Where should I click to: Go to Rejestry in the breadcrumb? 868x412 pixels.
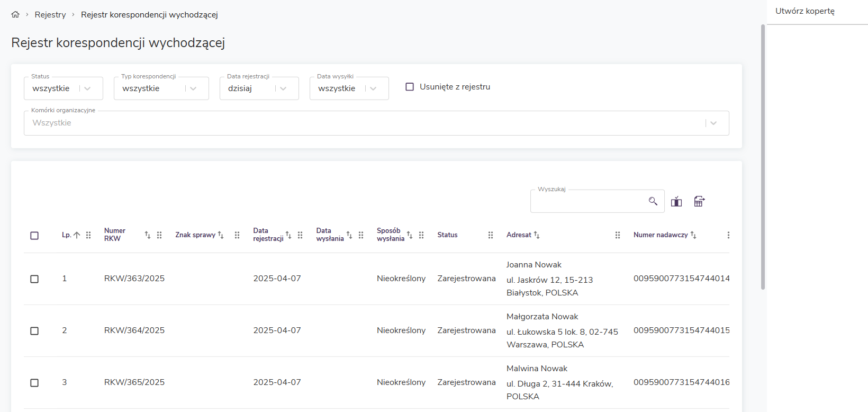50,15
